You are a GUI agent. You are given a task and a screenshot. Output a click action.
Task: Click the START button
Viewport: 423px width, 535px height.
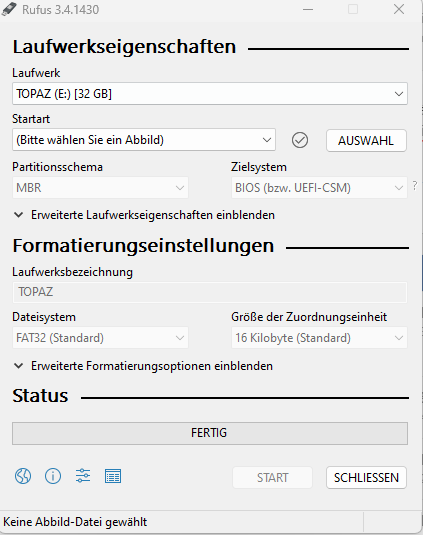pyautogui.click(x=273, y=478)
